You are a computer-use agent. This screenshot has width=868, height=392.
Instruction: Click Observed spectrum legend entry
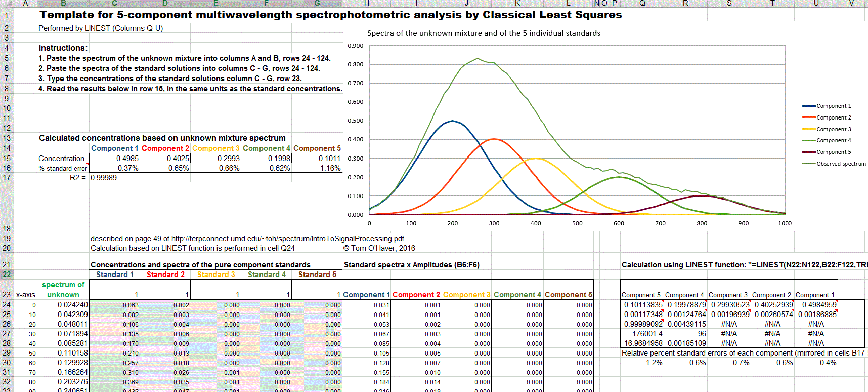(x=841, y=164)
